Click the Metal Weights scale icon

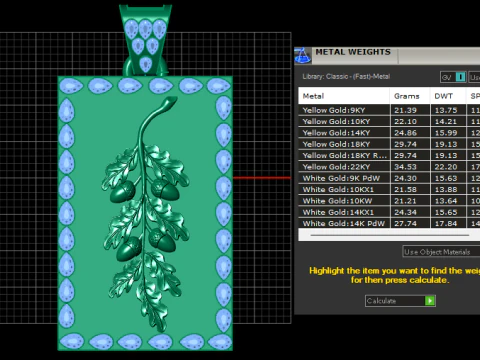303,55
